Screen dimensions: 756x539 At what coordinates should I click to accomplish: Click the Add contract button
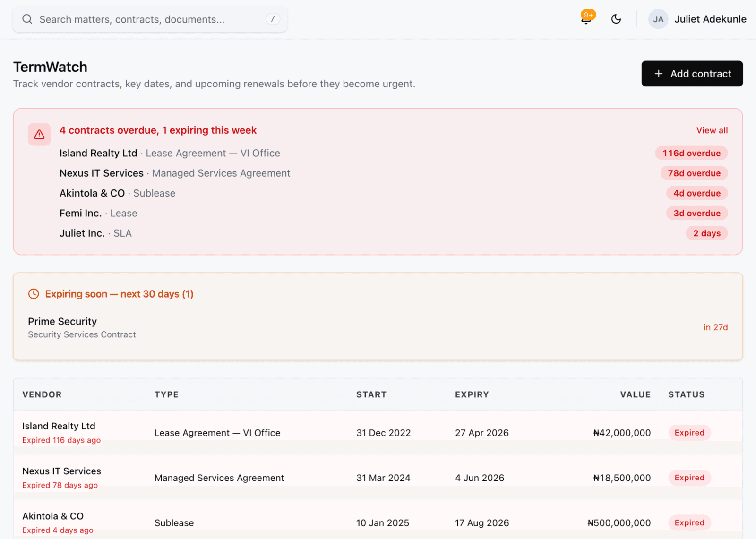click(692, 74)
